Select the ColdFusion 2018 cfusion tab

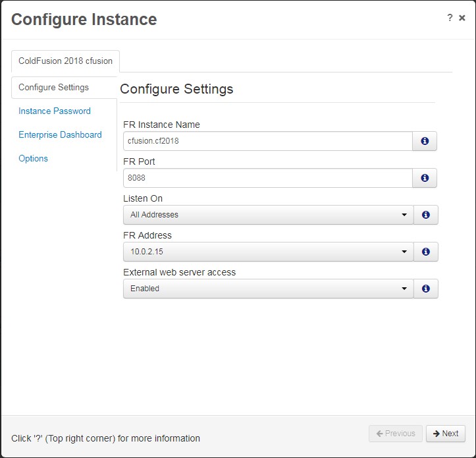pos(65,61)
